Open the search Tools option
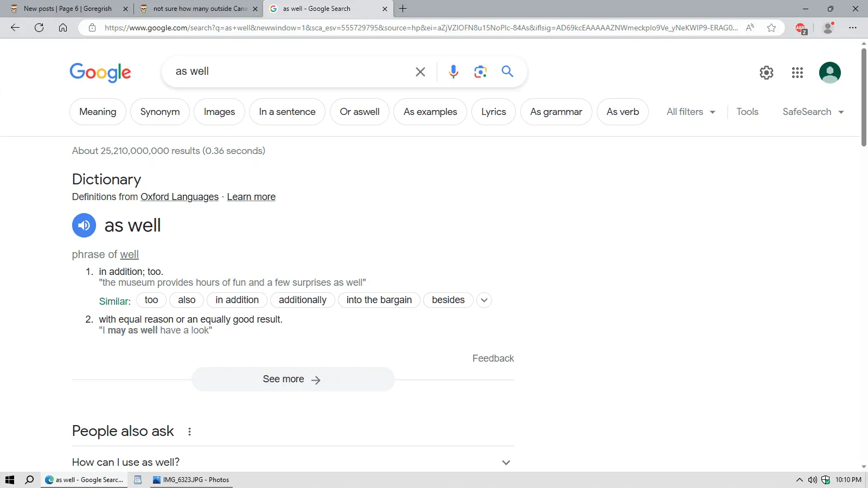 pyautogui.click(x=747, y=112)
